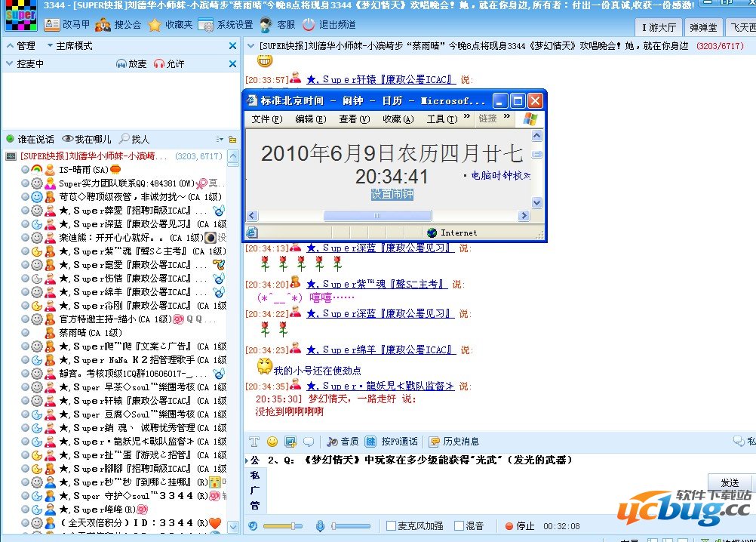Open the emoticon picker in chat toolbar
Image resolution: width=756 pixels, height=542 pixels.
point(271,440)
